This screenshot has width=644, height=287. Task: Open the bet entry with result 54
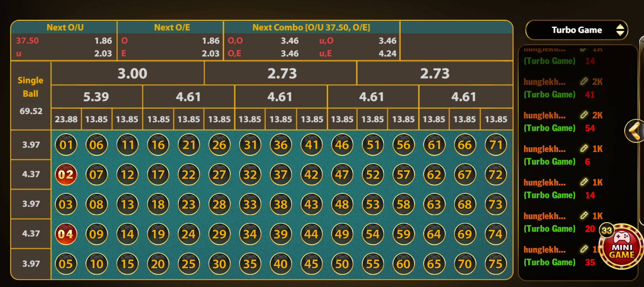[x=563, y=122]
